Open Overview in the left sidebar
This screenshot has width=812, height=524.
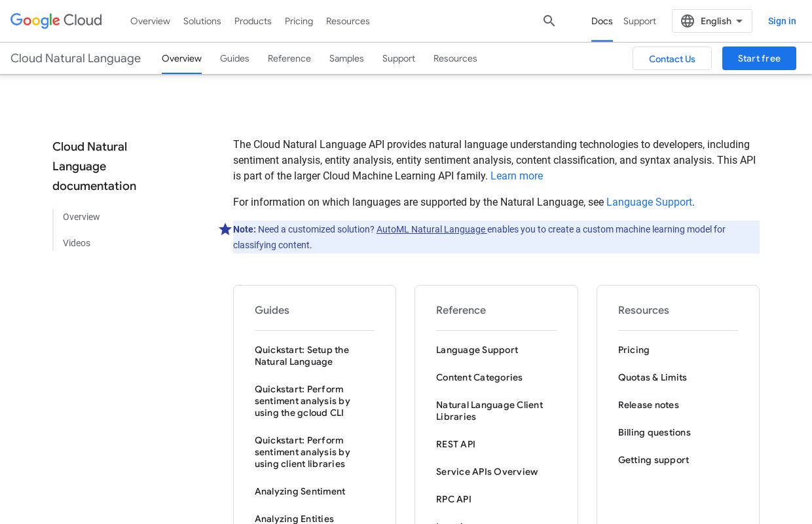point(81,217)
